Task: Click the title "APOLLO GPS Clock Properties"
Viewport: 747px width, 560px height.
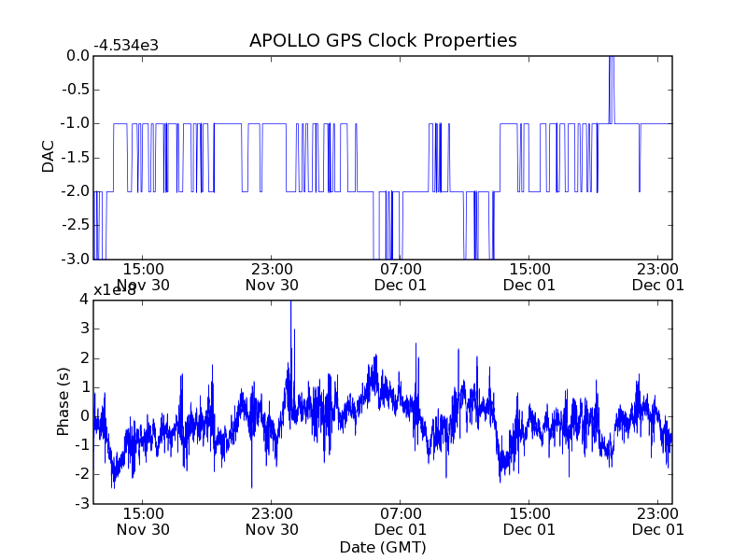Action: (x=383, y=40)
